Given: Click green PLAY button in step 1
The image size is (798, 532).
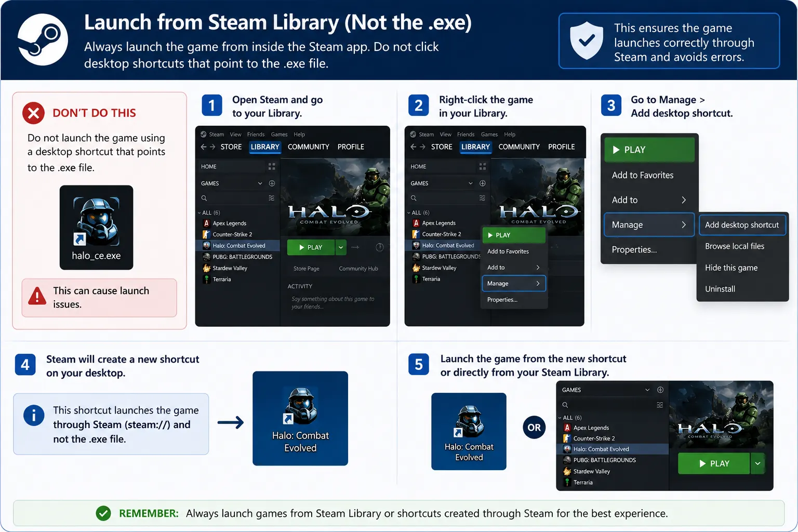Looking at the screenshot, I should coord(311,247).
